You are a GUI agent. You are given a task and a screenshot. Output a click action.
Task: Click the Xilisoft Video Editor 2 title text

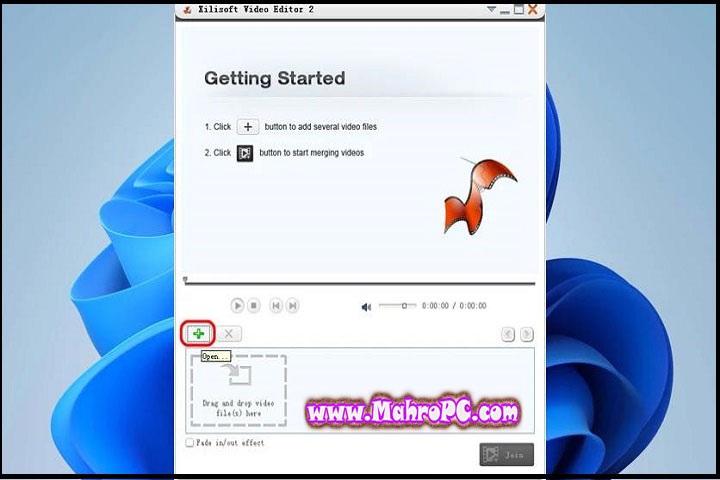256,9
